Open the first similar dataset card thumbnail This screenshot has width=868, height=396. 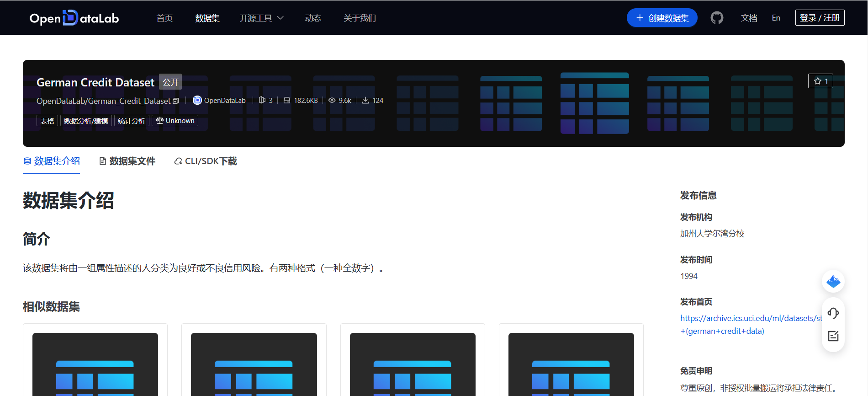pyautogui.click(x=95, y=364)
